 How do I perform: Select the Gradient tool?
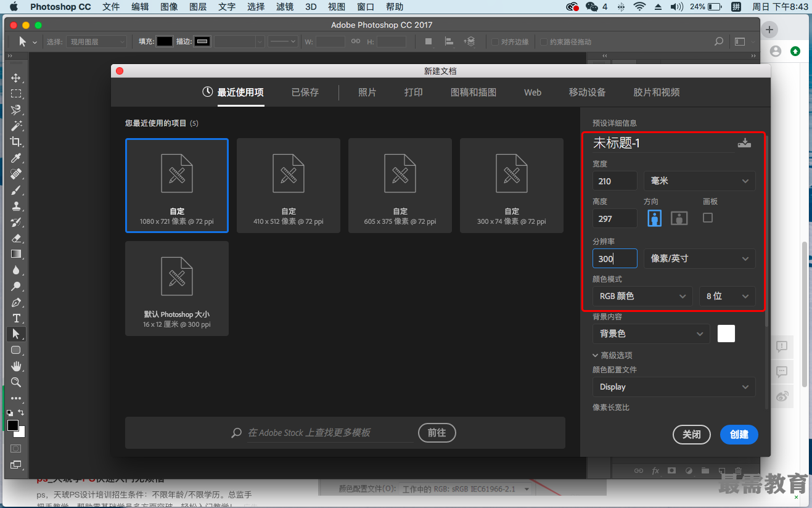tap(16, 254)
